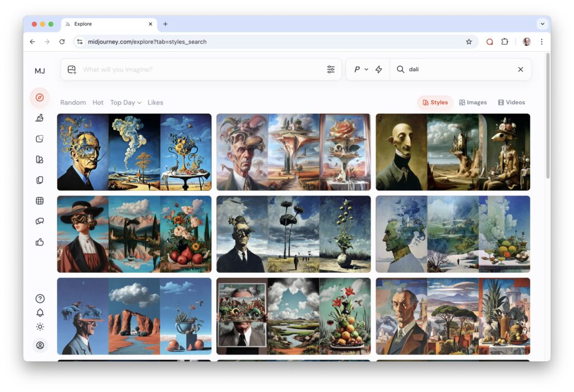This screenshot has height=392, width=574.
Task: Open the notifications bell
Action: [40, 312]
